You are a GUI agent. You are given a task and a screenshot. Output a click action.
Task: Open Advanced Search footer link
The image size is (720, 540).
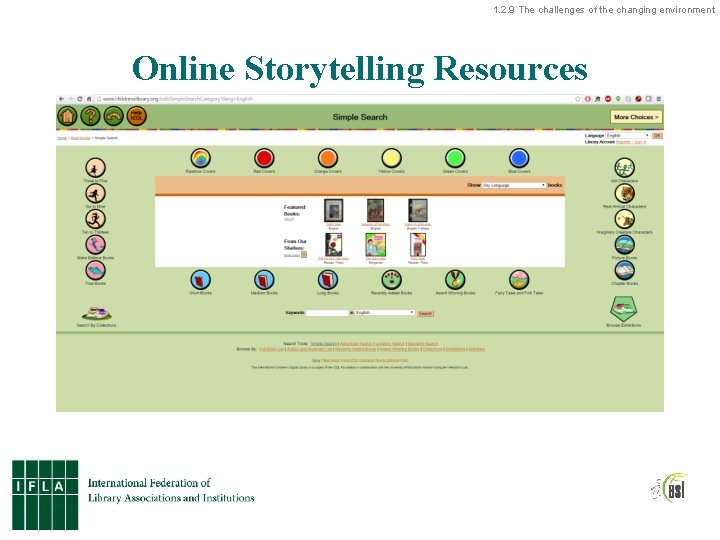356,343
